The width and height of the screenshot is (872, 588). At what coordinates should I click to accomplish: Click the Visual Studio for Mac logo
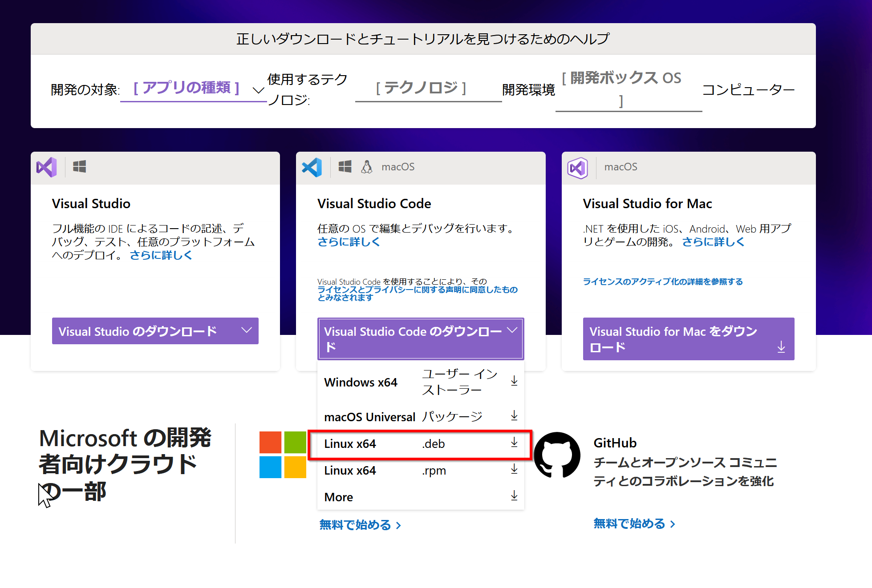pos(578,168)
